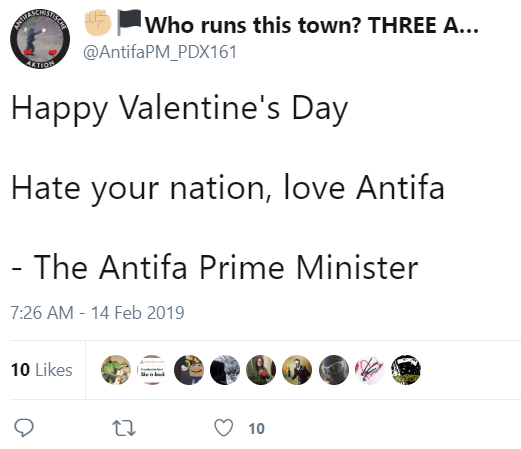The image size is (521, 449).
Task: Open the Antifaschistische Aktion profile picture
Action: point(40,39)
